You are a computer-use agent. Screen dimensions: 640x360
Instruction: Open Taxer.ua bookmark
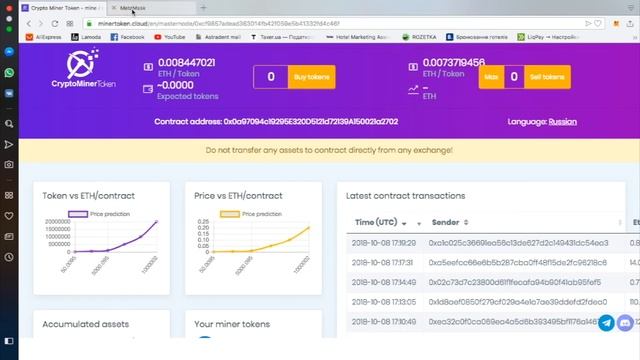pos(282,37)
